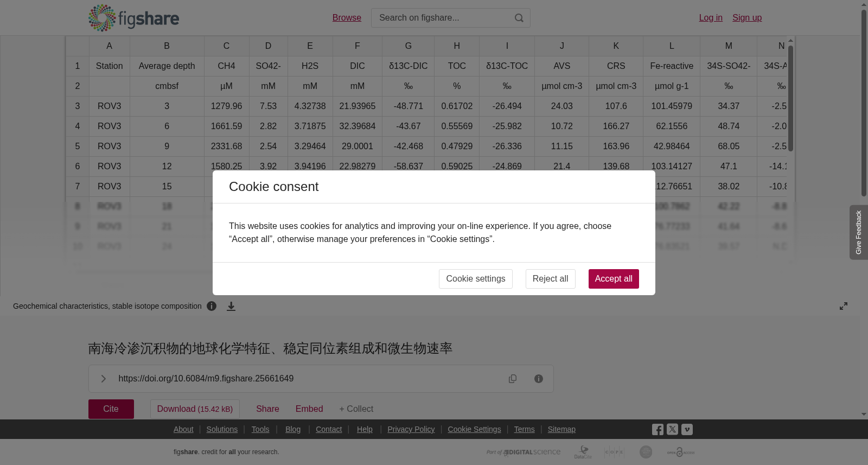Open the Privacy Policy footer link

(411, 429)
